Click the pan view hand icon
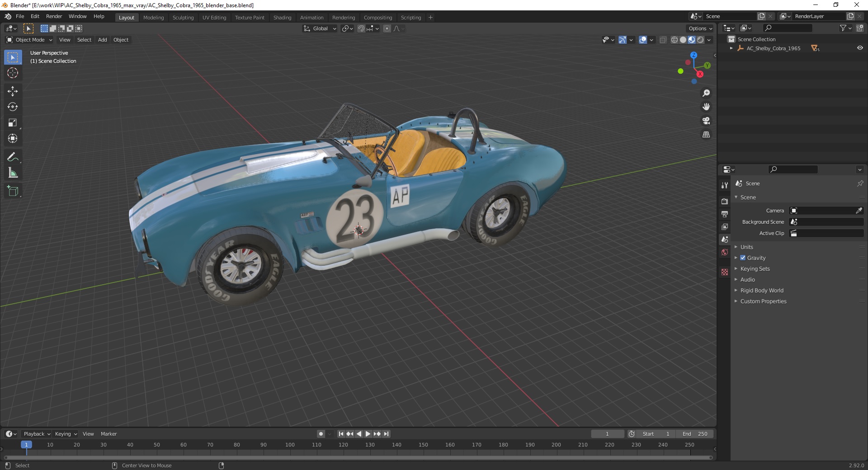 [706, 107]
